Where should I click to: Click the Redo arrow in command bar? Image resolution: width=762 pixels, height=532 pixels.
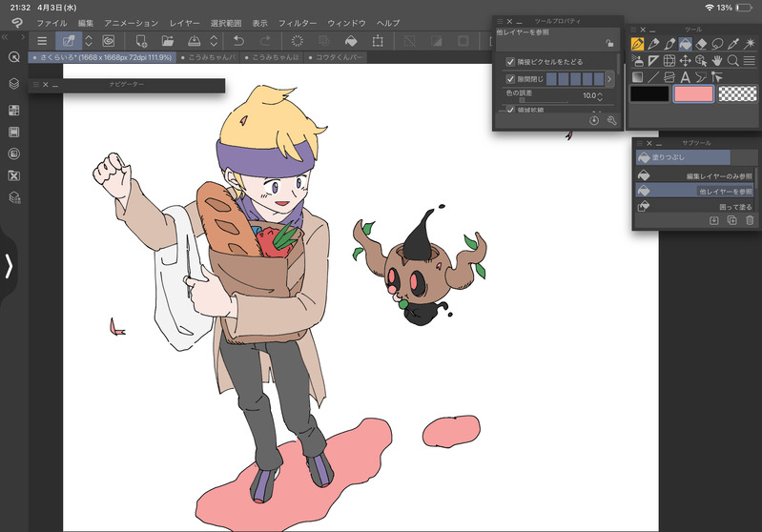click(x=265, y=41)
